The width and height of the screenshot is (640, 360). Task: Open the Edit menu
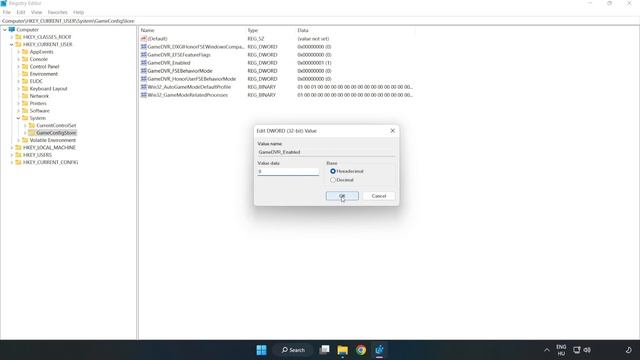pos(21,12)
